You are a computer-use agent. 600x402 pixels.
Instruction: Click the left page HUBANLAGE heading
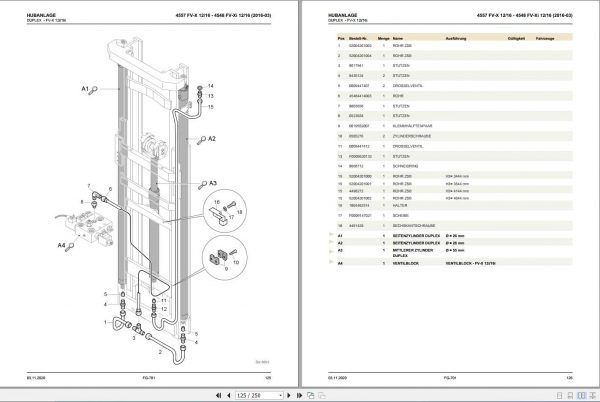click(x=41, y=15)
